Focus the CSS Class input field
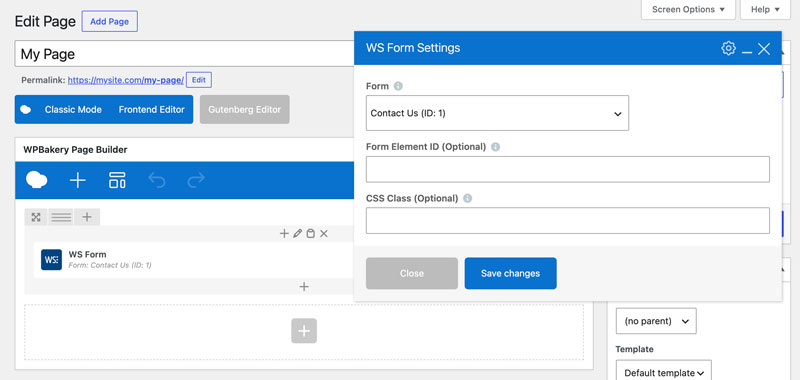Viewport: 800px width, 380px height. pyautogui.click(x=567, y=220)
